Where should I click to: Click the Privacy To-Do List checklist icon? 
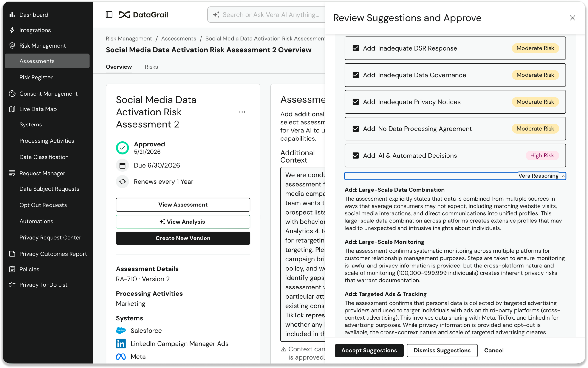tap(12, 284)
